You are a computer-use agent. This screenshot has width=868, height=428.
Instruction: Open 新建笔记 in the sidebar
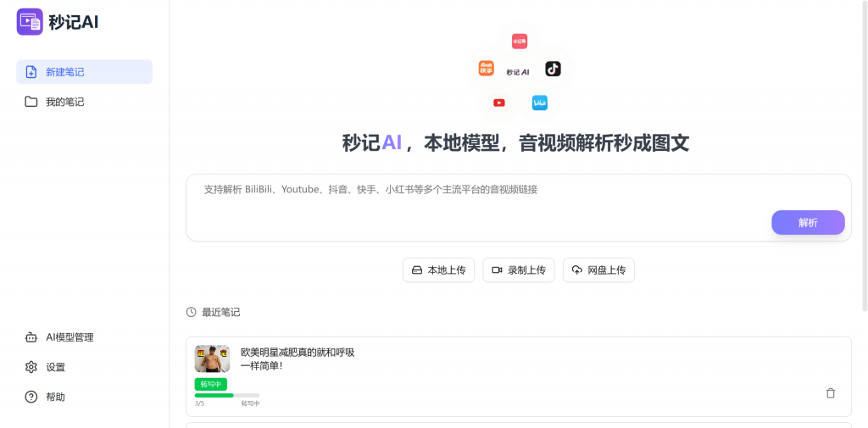(84, 72)
